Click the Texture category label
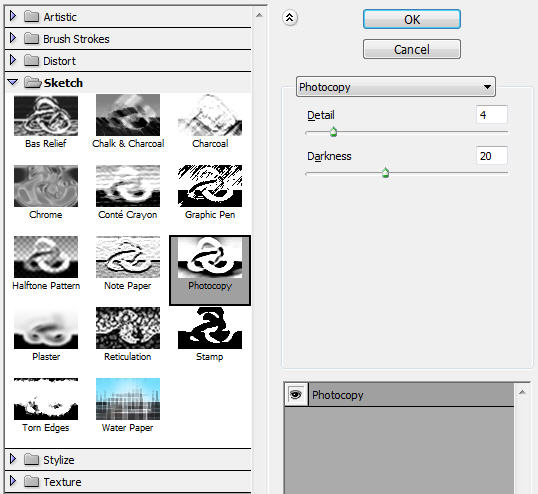Screen dimensions: 538x494 62,482
